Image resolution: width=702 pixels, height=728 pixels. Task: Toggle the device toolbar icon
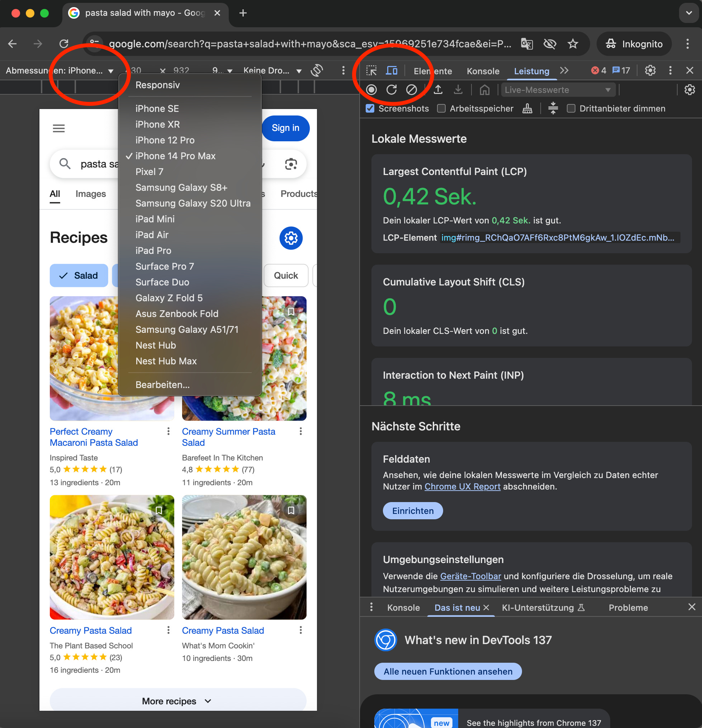(x=392, y=71)
